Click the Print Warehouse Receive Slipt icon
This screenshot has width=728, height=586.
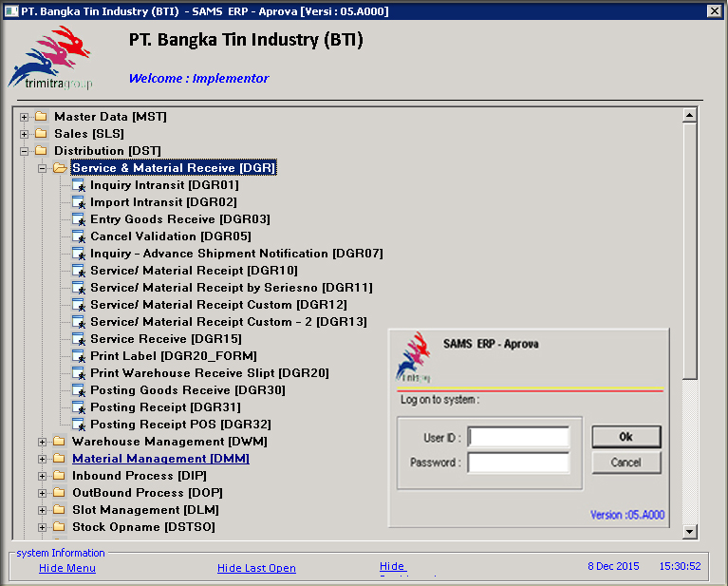(79, 373)
